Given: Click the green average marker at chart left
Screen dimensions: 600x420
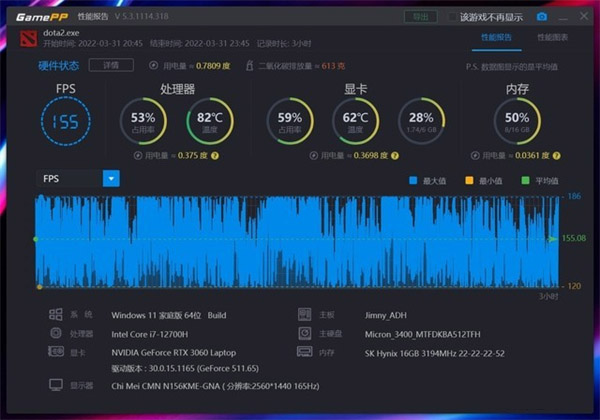Looking at the screenshot, I should pyautogui.click(x=36, y=239).
